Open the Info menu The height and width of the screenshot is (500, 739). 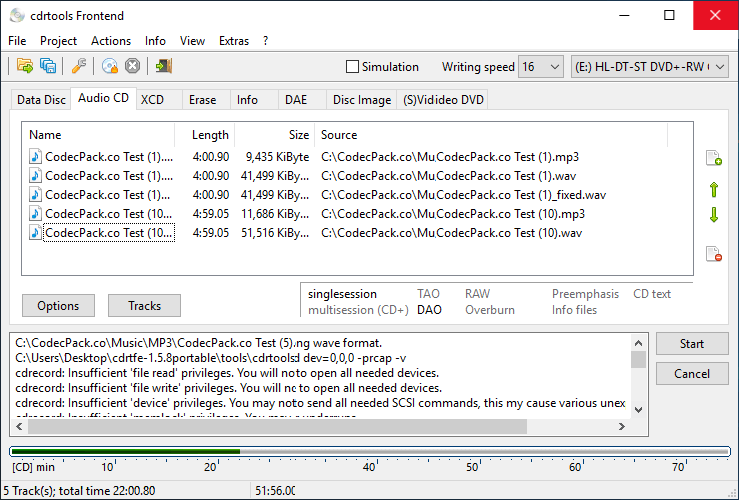pos(155,41)
